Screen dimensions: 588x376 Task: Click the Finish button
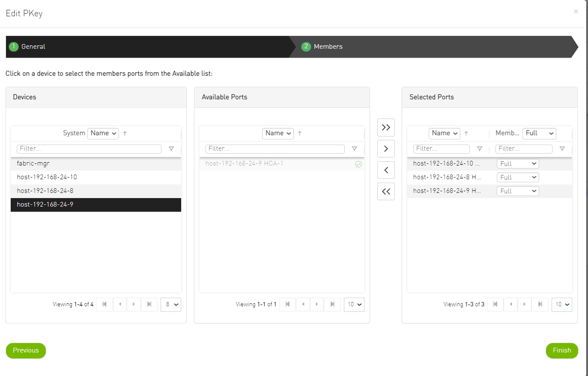[561, 350]
